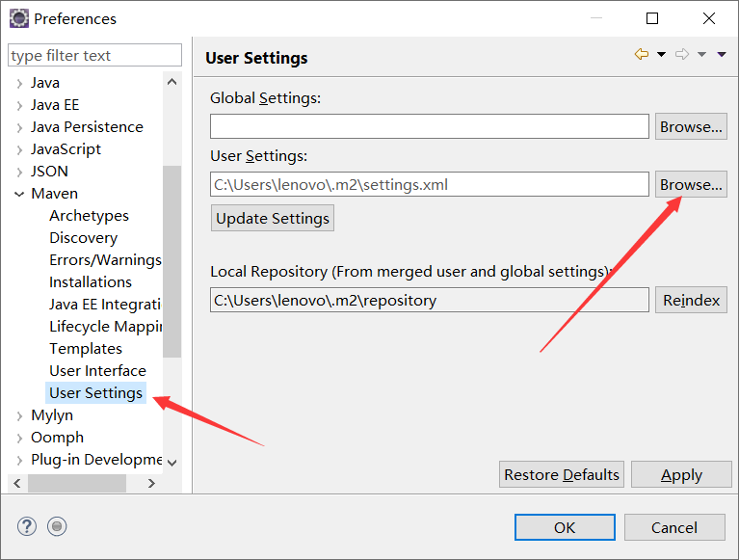Select Archetypes under Maven
The width and height of the screenshot is (739, 560).
coord(89,215)
